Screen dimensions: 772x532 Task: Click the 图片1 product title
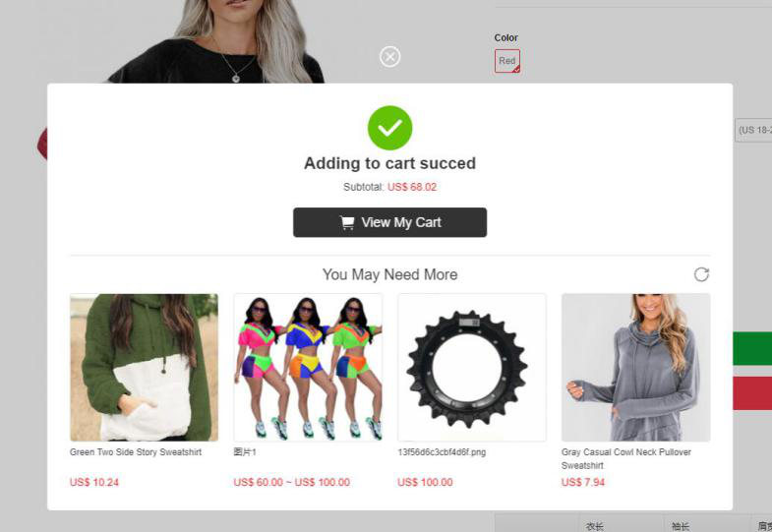[245, 451]
